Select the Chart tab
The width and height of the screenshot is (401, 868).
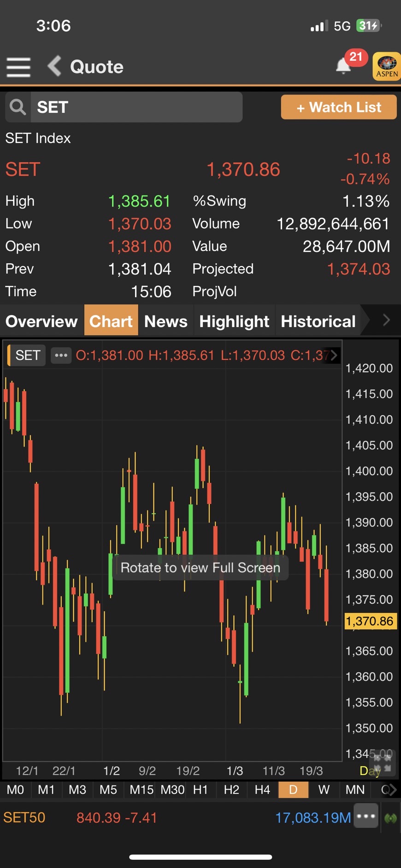(111, 321)
